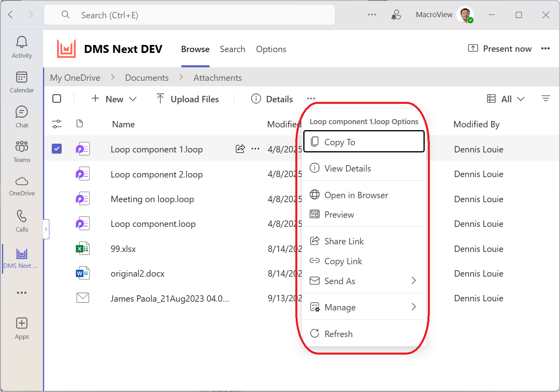This screenshot has width=560, height=392.
Task: Click the mail icon of James Paola email
Action: pyautogui.click(x=83, y=298)
